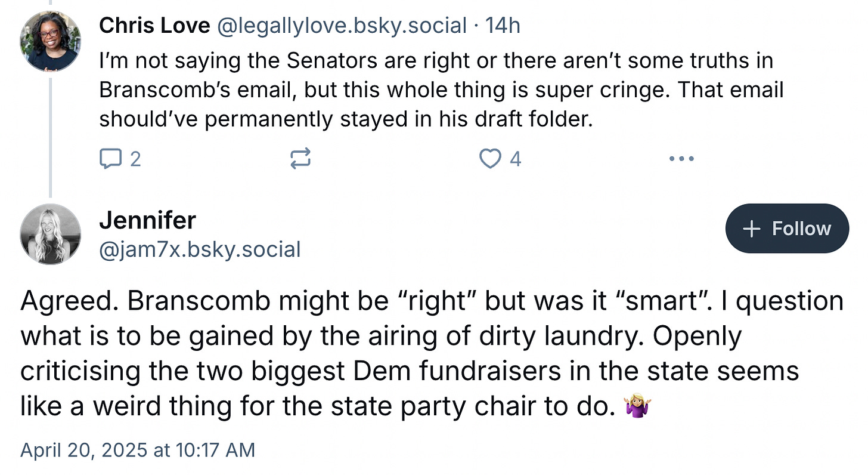The width and height of the screenshot is (868, 475).
Task: Click the plus icon inside Follow button
Action: (752, 229)
